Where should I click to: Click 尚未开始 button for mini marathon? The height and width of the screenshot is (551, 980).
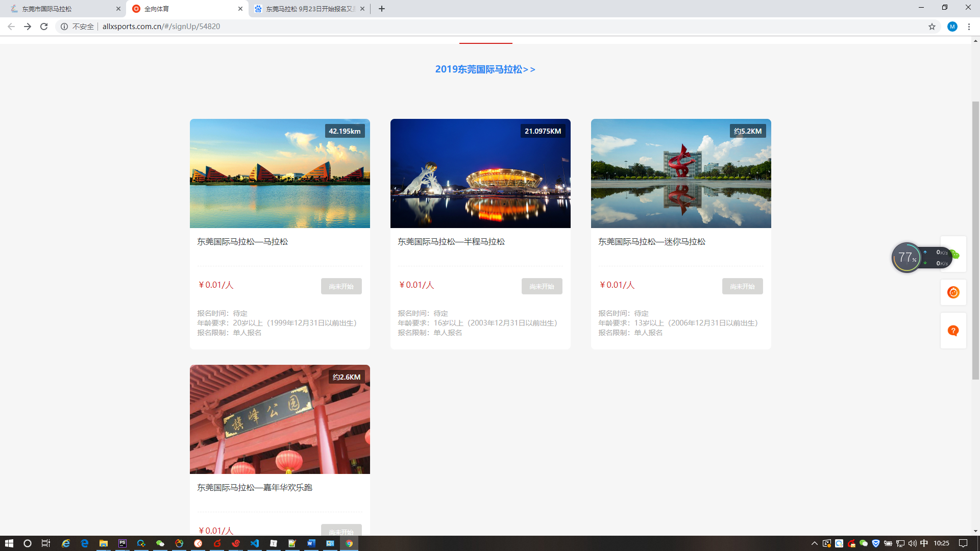click(x=742, y=286)
